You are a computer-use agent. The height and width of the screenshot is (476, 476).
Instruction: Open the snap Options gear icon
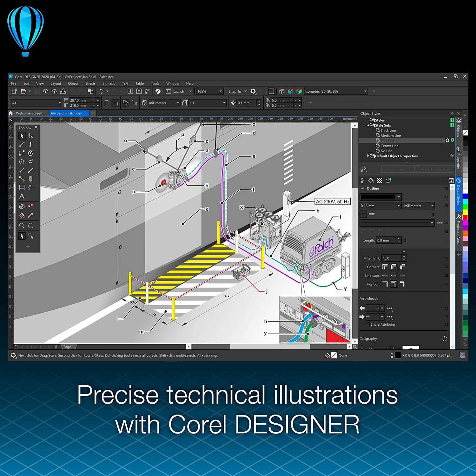pyautogui.click(x=253, y=91)
